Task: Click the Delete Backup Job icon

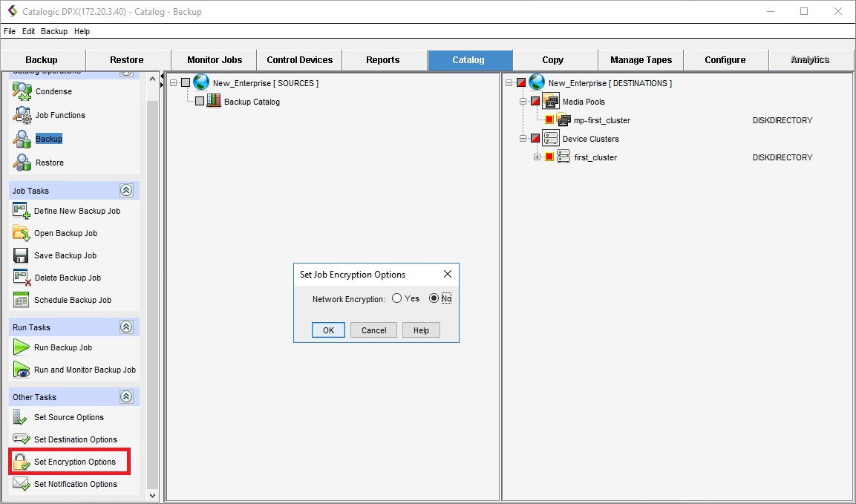Action: coord(22,278)
